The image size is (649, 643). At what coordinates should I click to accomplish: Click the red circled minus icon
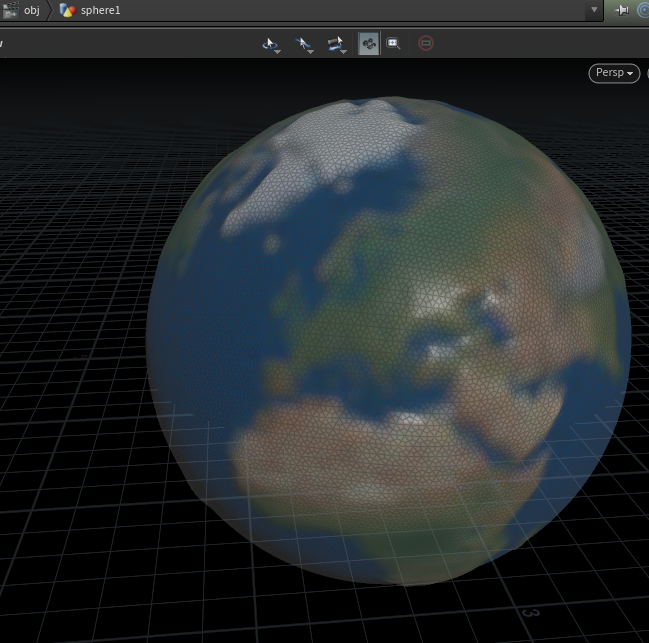pos(426,43)
